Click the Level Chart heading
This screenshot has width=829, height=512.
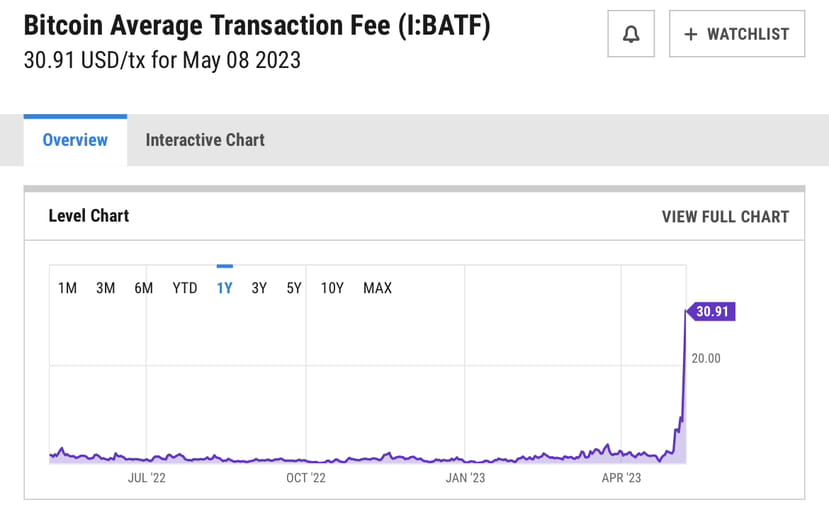click(x=89, y=216)
